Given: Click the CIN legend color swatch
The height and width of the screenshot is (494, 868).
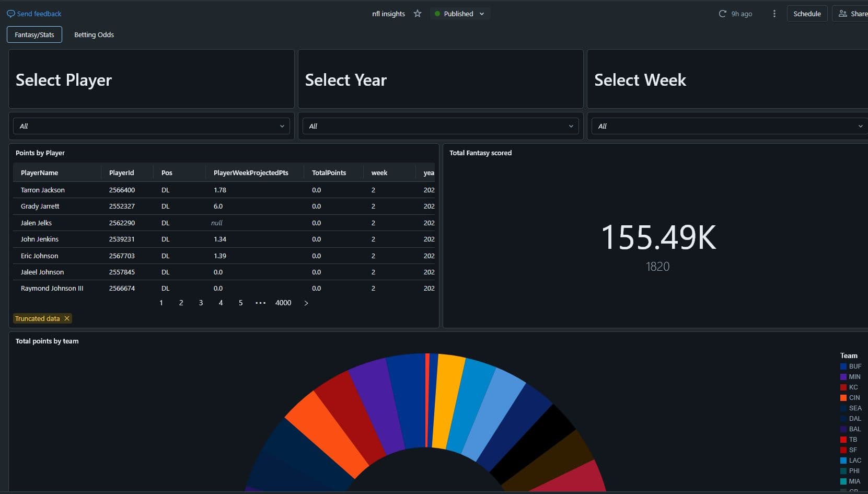Looking at the screenshot, I should click(843, 398).
